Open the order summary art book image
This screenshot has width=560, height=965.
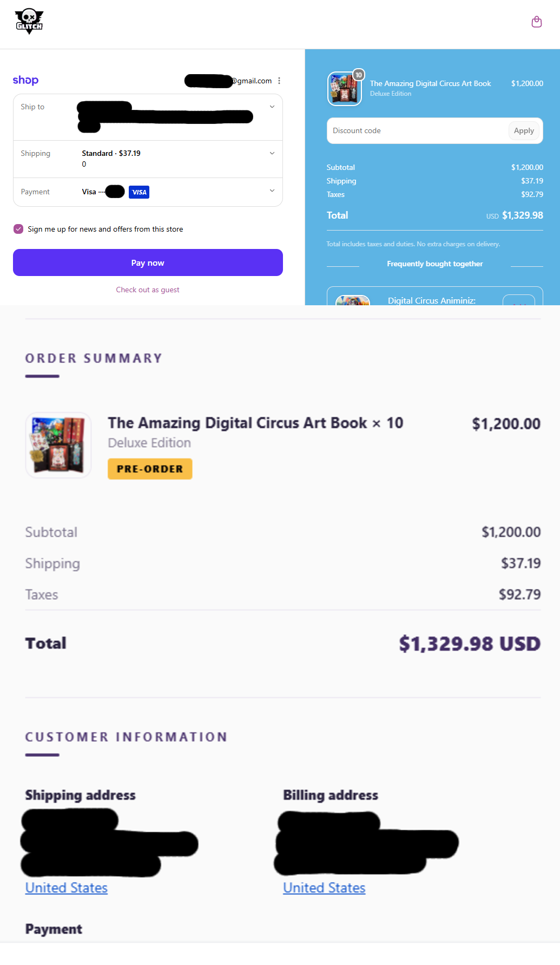58,445
